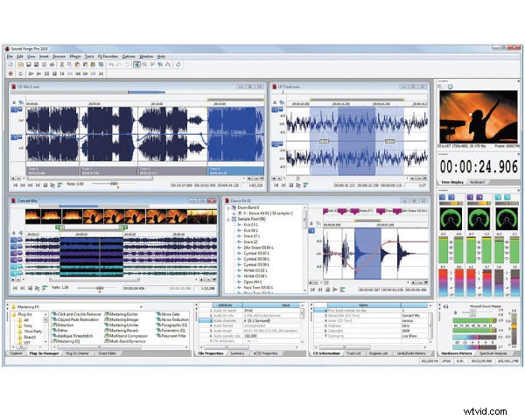This screenshot has height=420, width=525.
Task: Select the VST folder in the plug-in tree
Action: (24, 343)
